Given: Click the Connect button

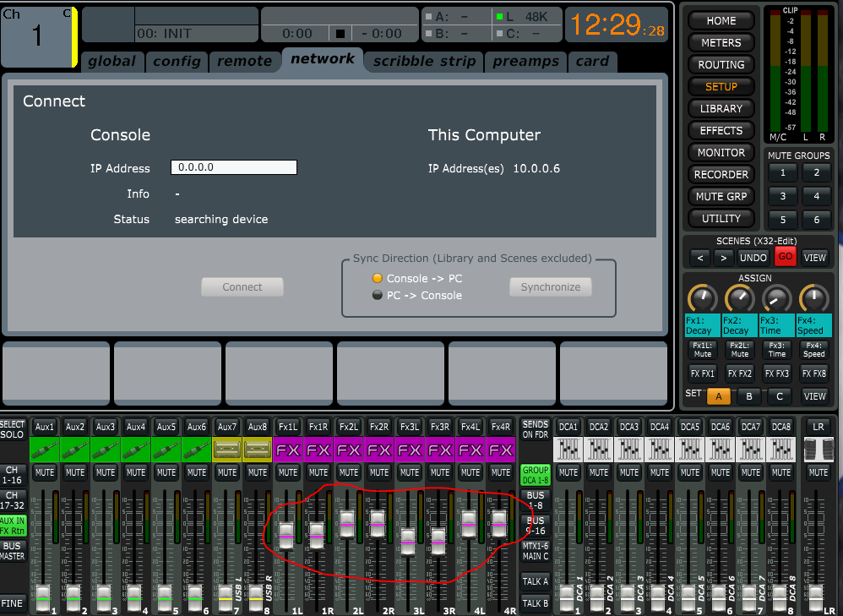Looking at the screenshot, I should point(242,286).
